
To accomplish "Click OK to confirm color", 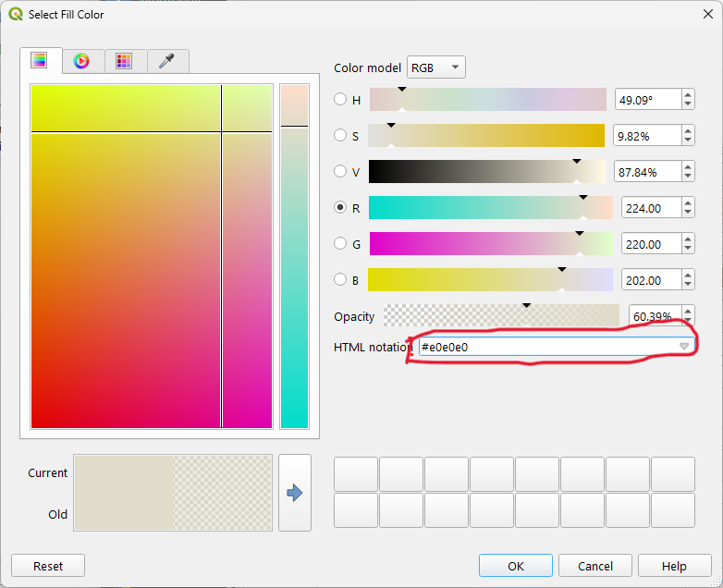I will [516, 566].
